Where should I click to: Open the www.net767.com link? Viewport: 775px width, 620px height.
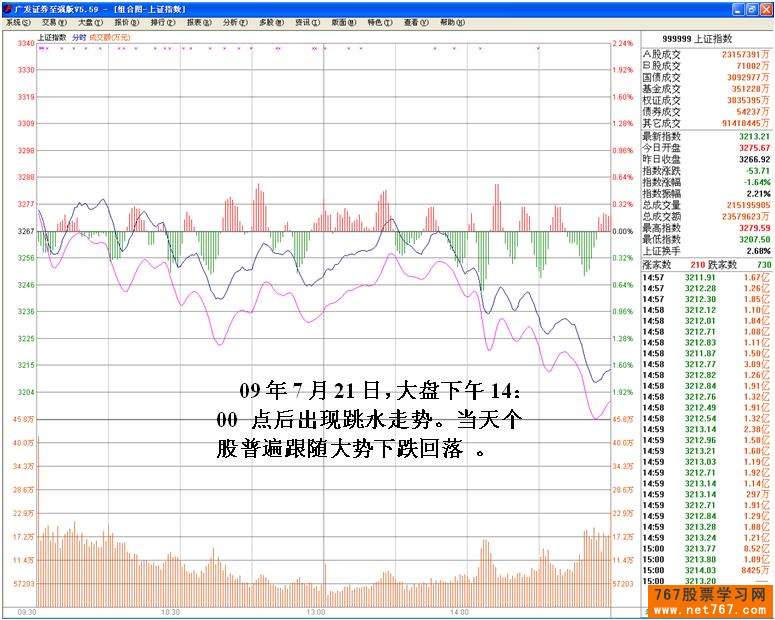712,609
